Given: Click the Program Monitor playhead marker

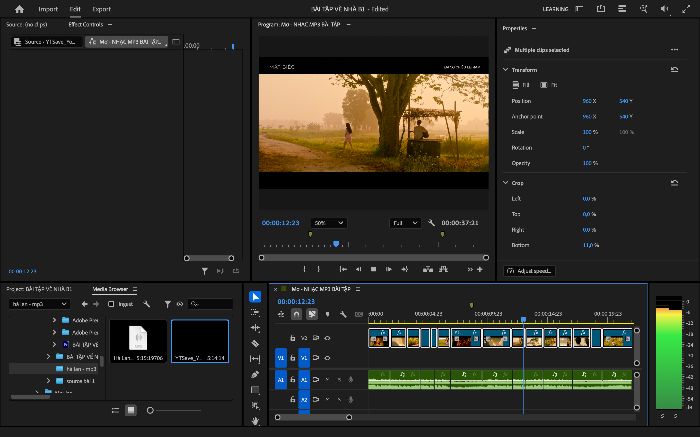Looking at the screenshot, I should pyautogui.click(x=336, y=244).
